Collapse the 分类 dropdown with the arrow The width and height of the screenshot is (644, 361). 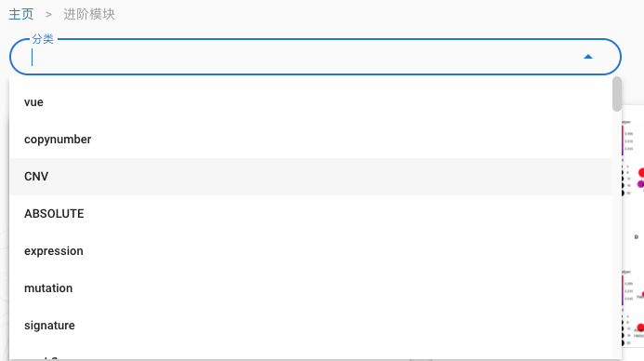tap(587, 57)
